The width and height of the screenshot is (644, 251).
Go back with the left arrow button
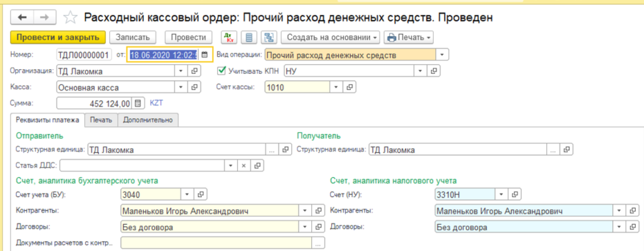(x=23, y=18)
